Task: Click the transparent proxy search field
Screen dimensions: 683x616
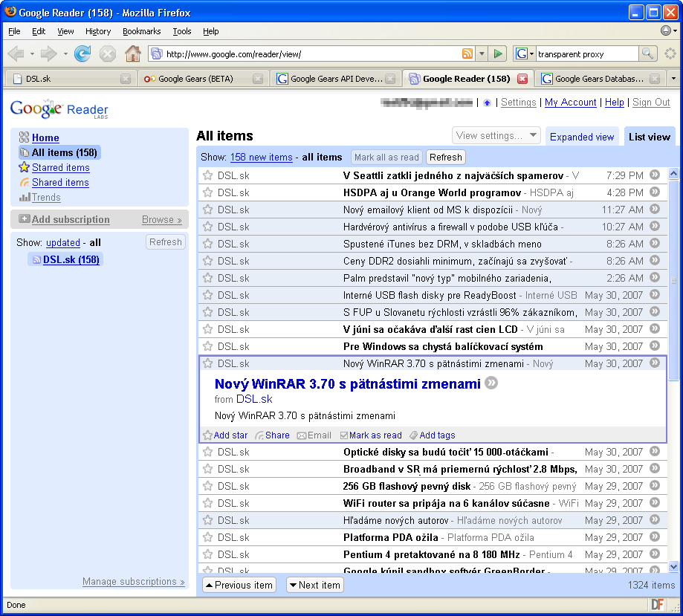Action: (586, 54)
